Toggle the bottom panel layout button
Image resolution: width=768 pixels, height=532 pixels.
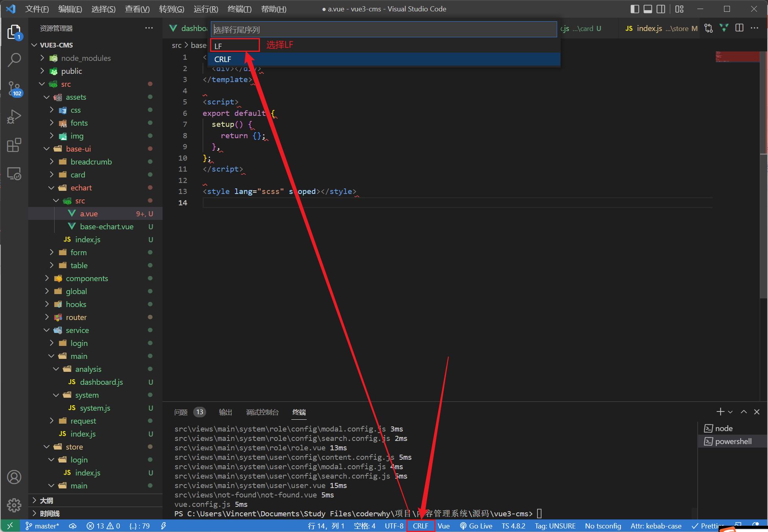click(x=648, y=9)
